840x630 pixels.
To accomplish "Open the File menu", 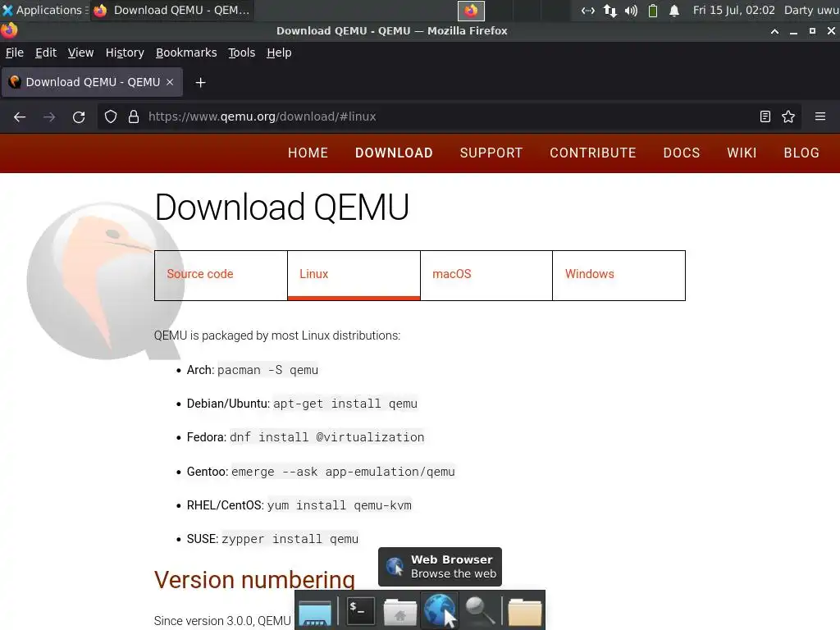I will coord(15,52).
